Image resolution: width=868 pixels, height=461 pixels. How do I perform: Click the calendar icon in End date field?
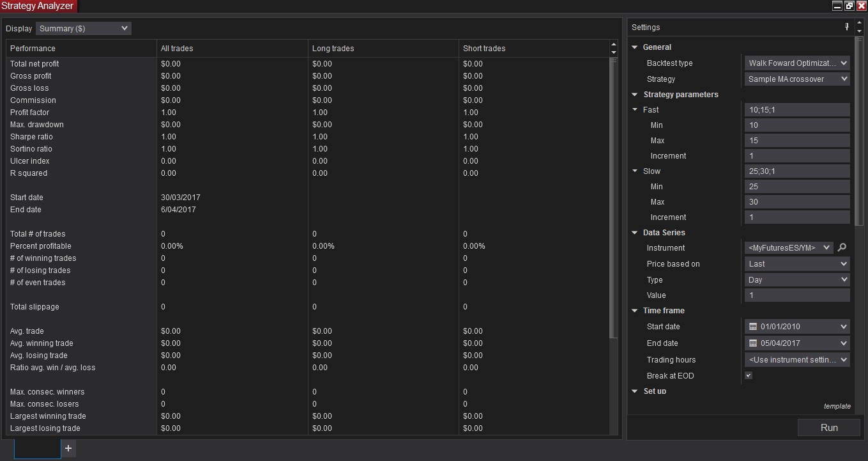[753, 343]
